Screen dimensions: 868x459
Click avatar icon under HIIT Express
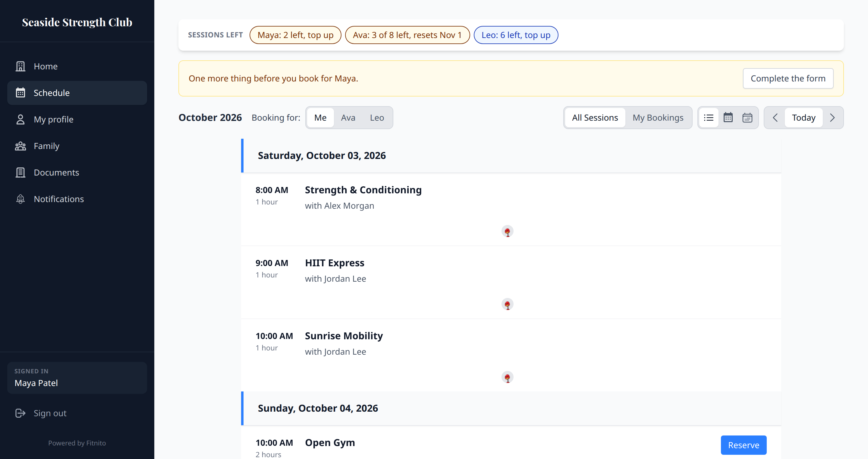coord(508,304)
